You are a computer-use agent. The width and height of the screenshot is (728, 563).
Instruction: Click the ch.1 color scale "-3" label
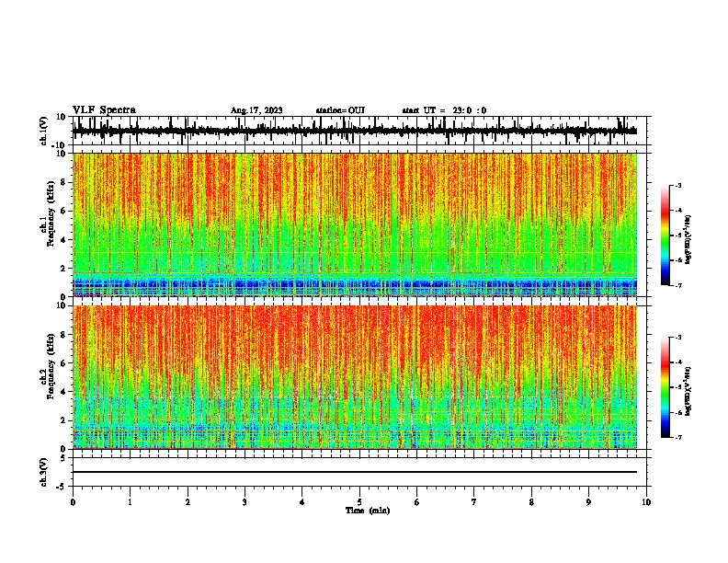coord(677,185)
